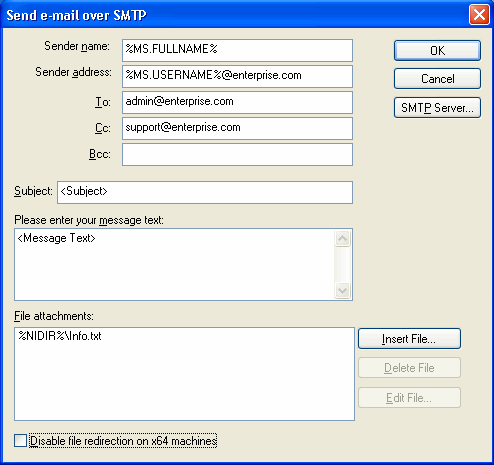This screenshot has height=465, width=494.
Task: Click the Subject text field
Action: [x=205, y=192]
